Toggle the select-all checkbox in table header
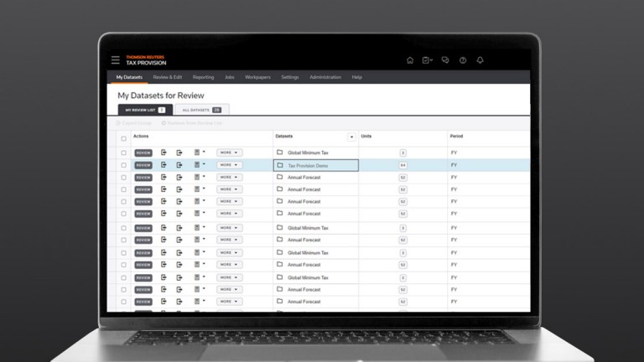This screenshot has width=644, height=362. 124,137
